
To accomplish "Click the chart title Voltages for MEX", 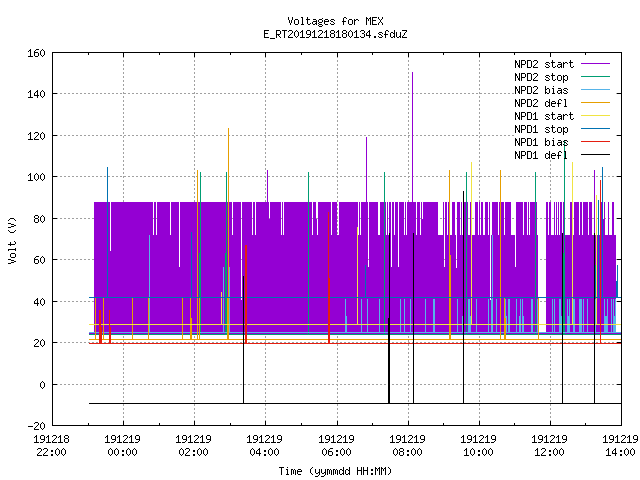I will coord(335,21).
